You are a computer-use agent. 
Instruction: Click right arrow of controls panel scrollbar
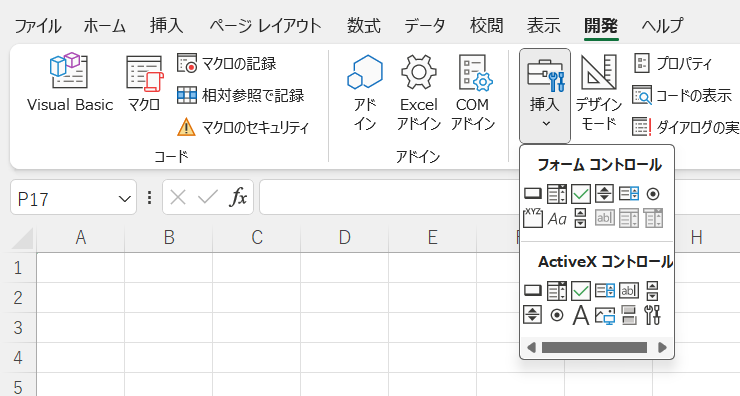(662, 347)
